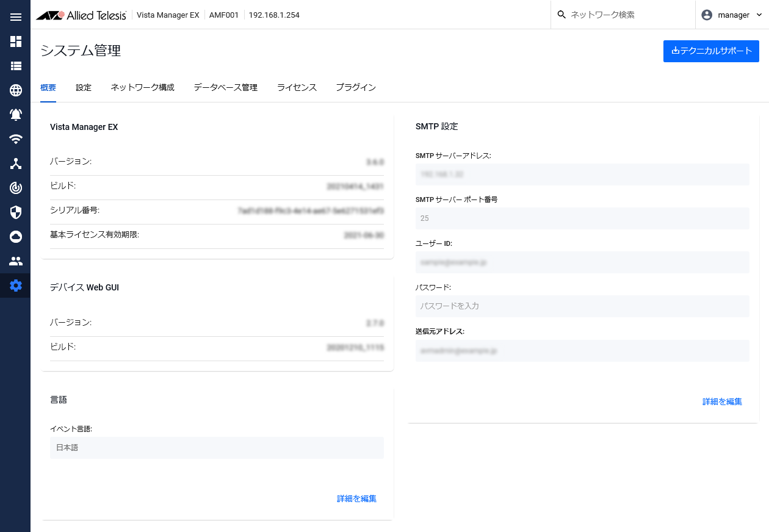This screenshot has height=532, width=769.
Task: Switch to the ライセンス tab
Action: (297, 87)
